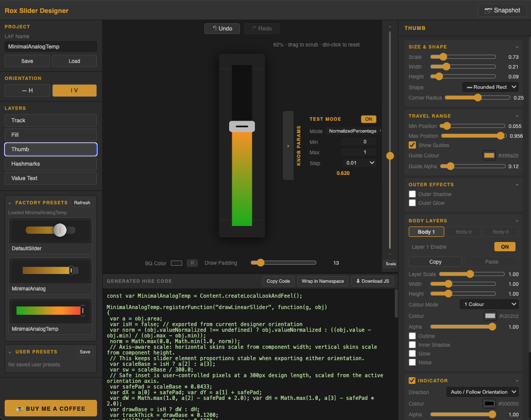Select the Track layer
This screenshot has height=420, width=531.
tap(51, 121)
